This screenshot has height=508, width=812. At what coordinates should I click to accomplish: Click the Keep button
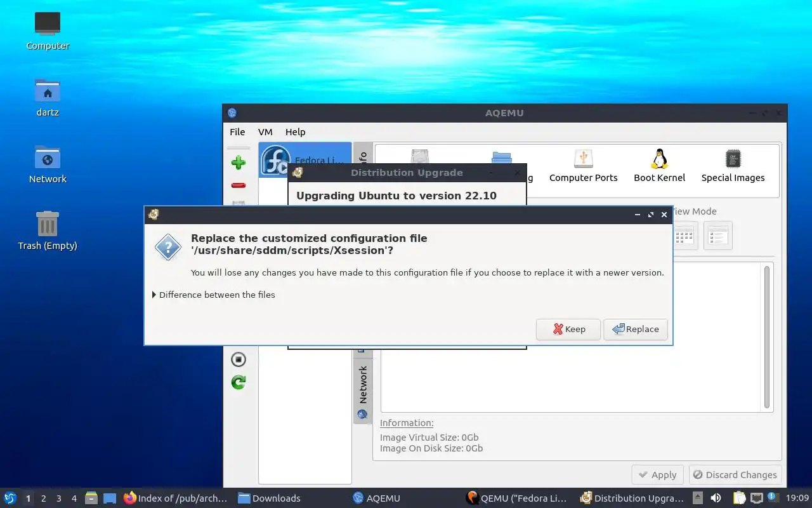click(x=568, y=329)
